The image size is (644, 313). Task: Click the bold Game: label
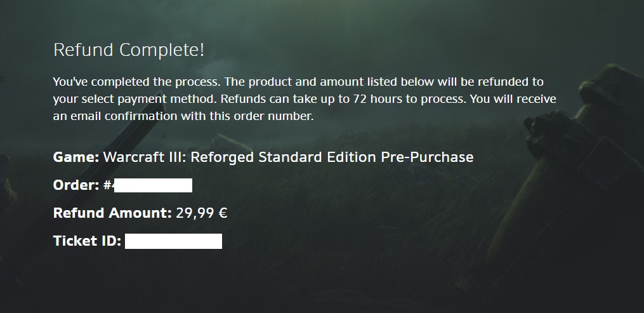click(76, 157)
